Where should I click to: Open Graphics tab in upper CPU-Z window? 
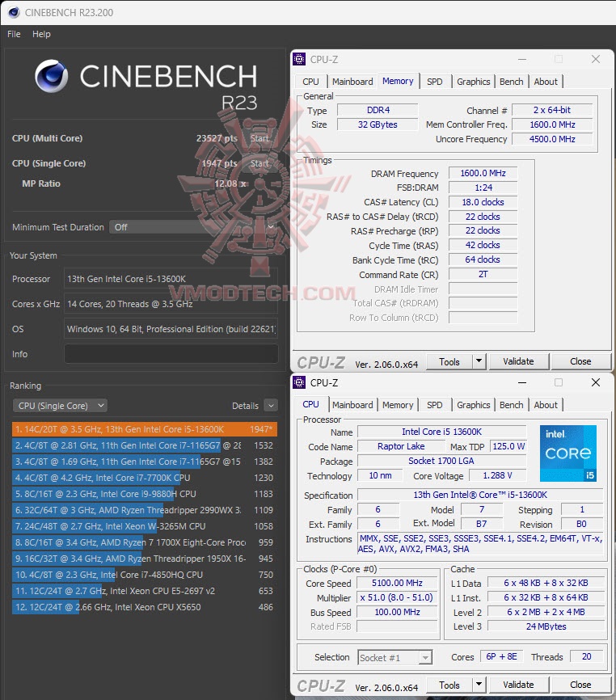[x=473, y=82]
